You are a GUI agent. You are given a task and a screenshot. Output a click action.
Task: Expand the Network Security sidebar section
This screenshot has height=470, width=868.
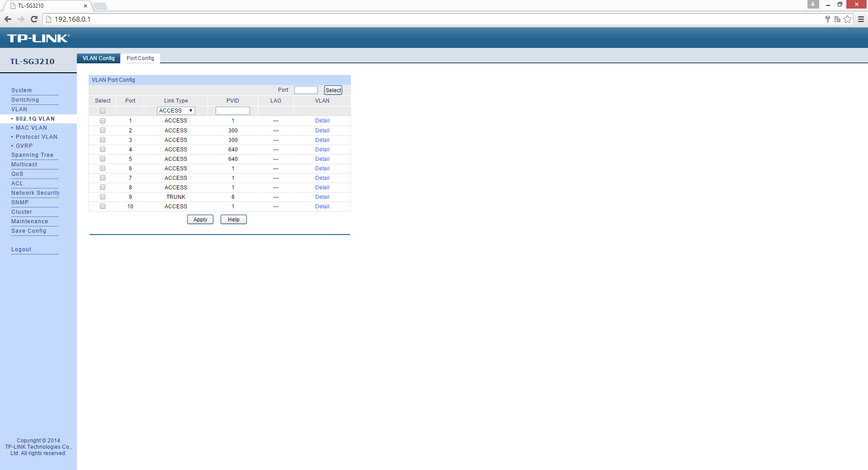[35, 193]
